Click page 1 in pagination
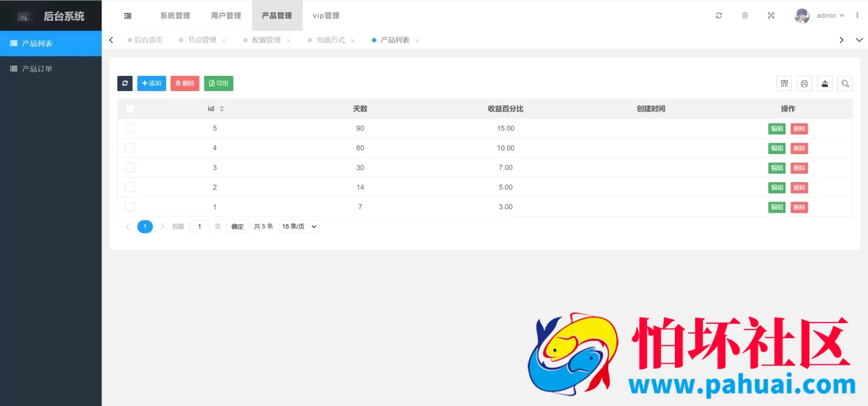 [x=145, y=227]
